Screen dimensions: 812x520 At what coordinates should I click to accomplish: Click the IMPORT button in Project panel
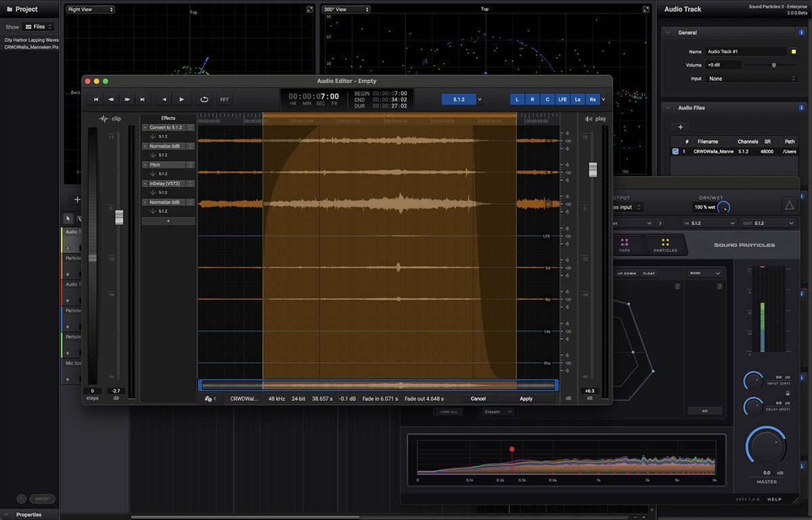(x=42, y=499)
